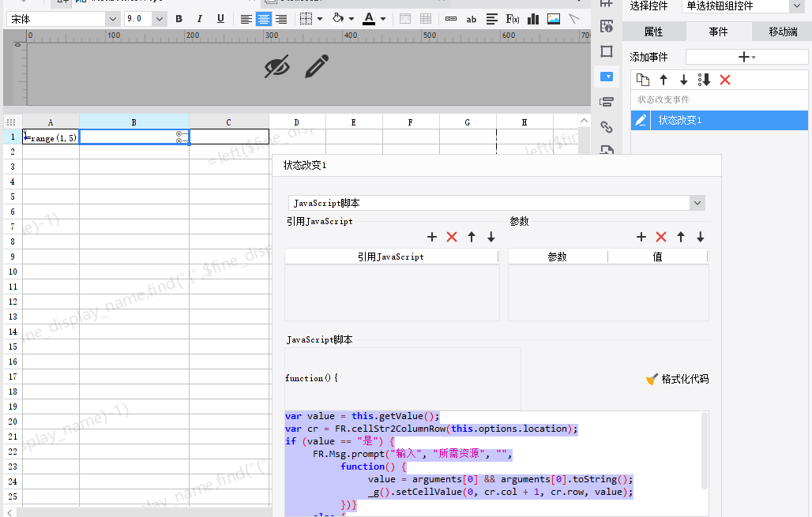The width and height of the screenshot is (812, 517).
Task: Click 格式化代码 format code button
Action: coord(678,379)
